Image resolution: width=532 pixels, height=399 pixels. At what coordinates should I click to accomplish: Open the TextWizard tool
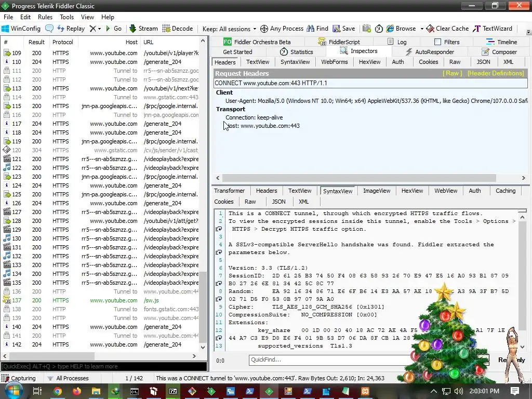point(493,29)
